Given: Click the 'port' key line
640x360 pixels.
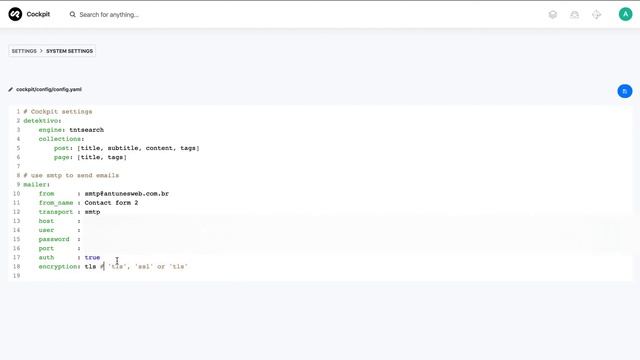Looking at the screenshot, I should (x=47, y=248).
